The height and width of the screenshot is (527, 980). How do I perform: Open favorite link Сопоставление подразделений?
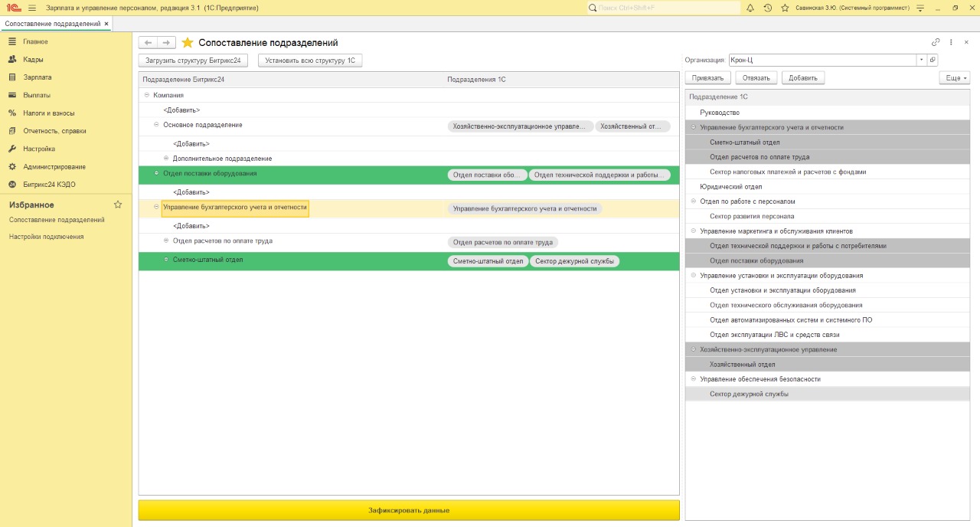coord(57,220)
